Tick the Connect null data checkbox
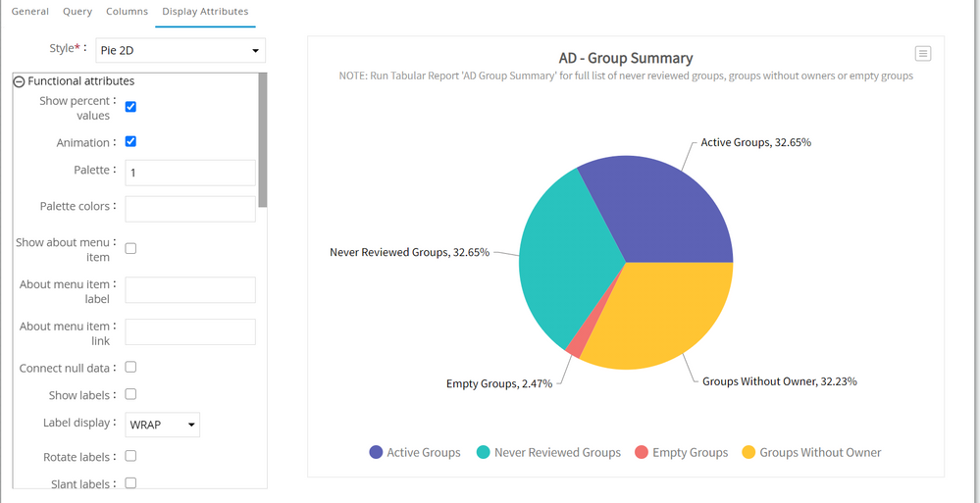Viewport: 980px width, 503px height. (x=130, y=367)
